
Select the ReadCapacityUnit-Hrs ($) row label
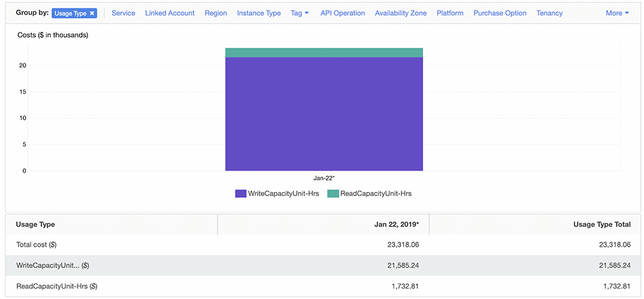(57, 286)
